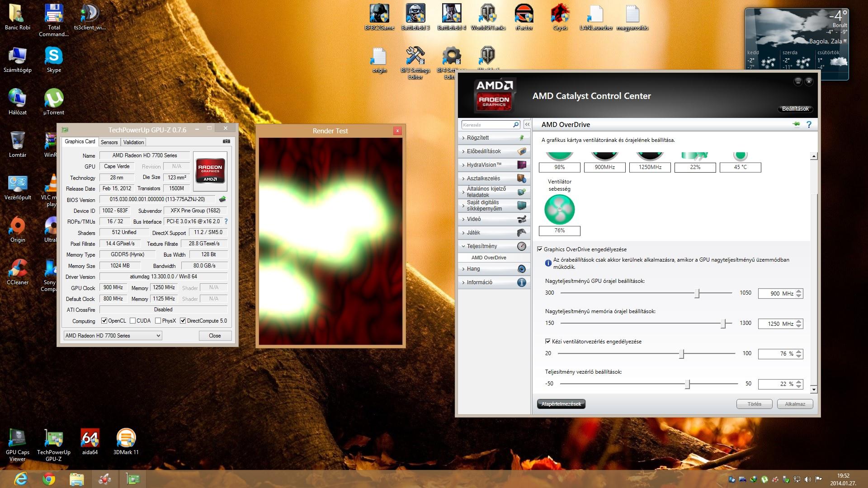Expand the Hang section
The image size is (868, 488).
[x=494, y=269]
